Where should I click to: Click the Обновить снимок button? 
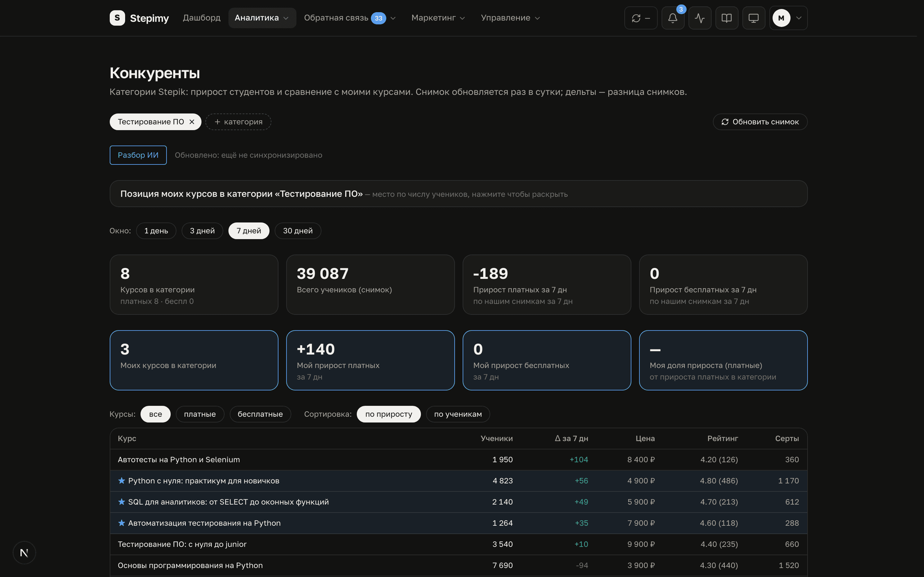(760, 122)
